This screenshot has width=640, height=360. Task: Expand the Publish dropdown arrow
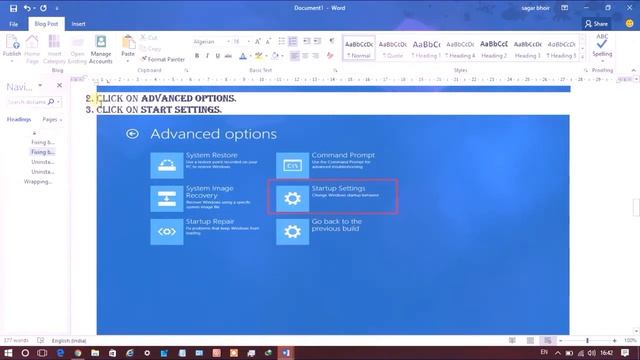pyautogui.click(x=12, y=61)
